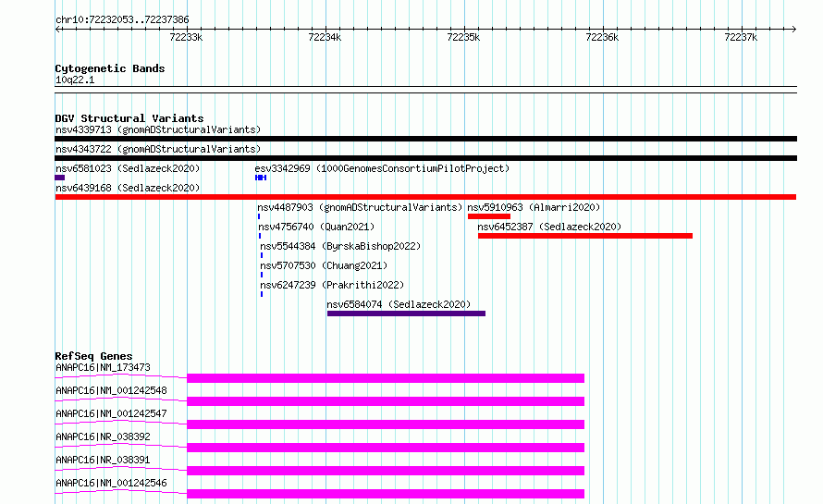Click the blue nsv6247239 variant tick
823x504 pixels.
262,294
